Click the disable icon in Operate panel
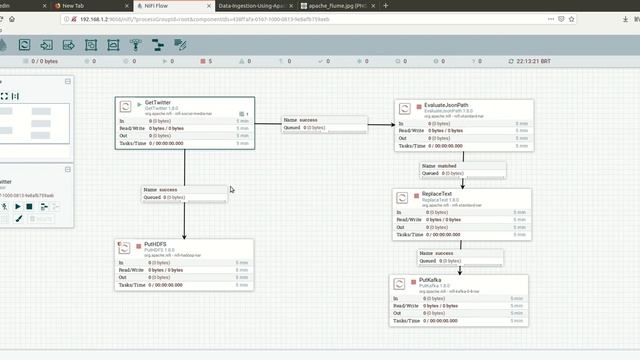 tap(4, 207)
